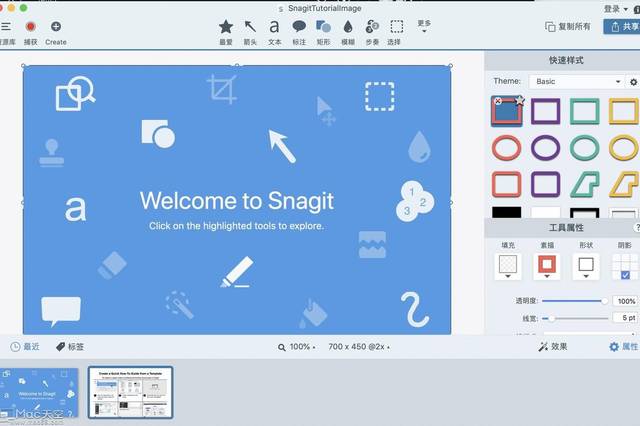Screen dimensions: 640x426
Task: Open the Library menu icon
Action: click(6, 27)
